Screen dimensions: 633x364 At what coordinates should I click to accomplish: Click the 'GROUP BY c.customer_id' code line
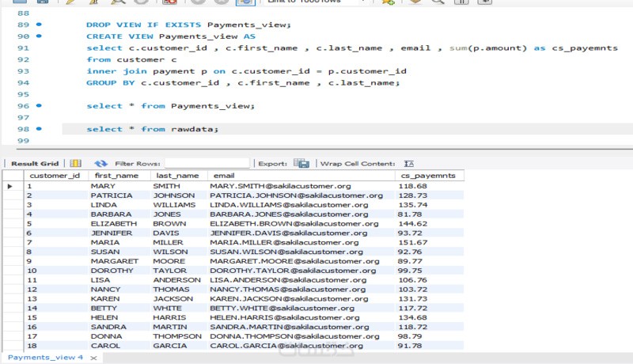(243, 83)
